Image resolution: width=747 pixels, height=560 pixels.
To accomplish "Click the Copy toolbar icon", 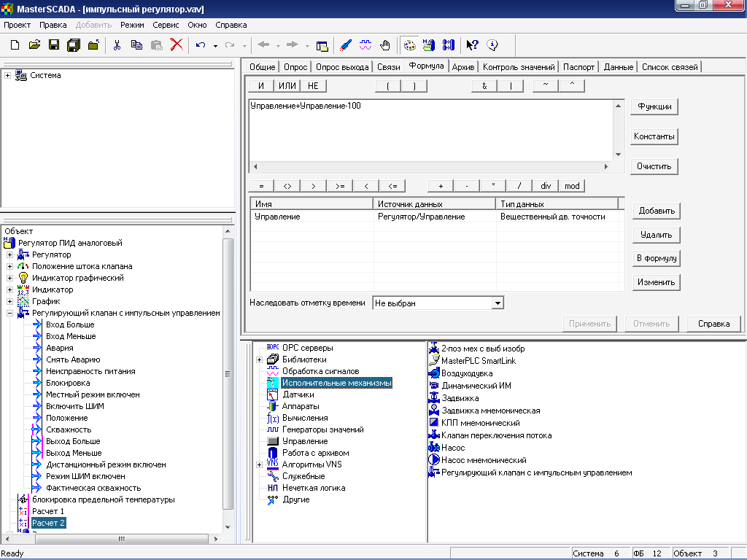I will [136, 45].
